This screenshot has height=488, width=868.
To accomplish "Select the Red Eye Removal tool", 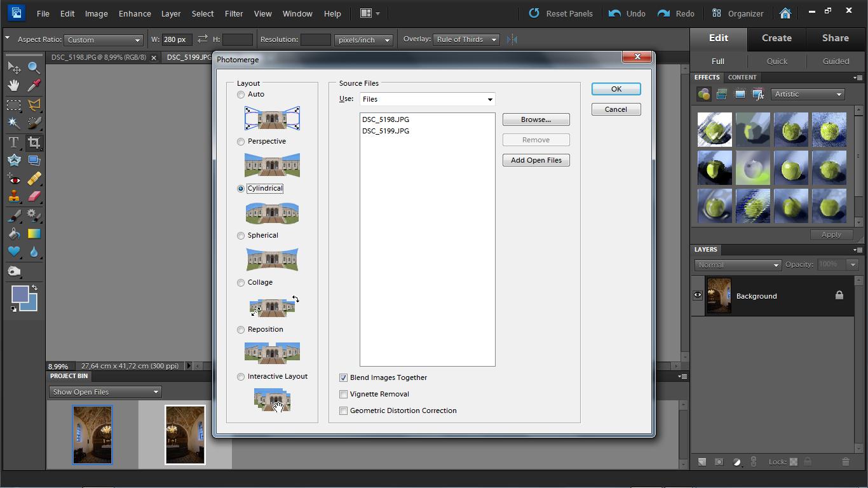I will coord(13,179).
